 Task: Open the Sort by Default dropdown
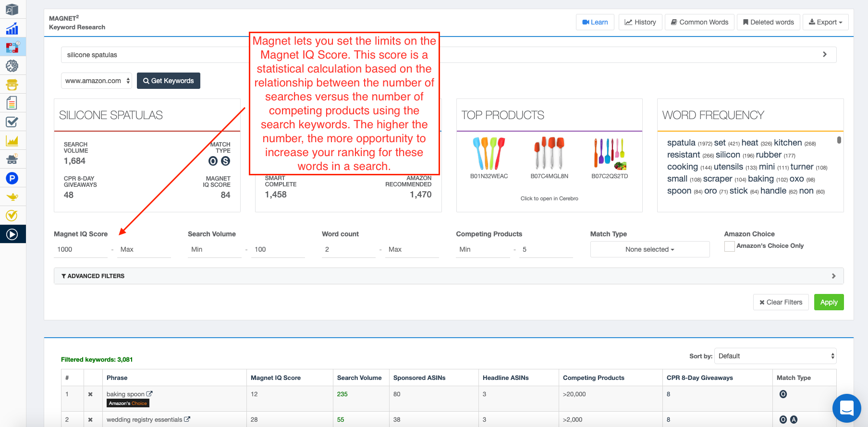click(775, 356)
